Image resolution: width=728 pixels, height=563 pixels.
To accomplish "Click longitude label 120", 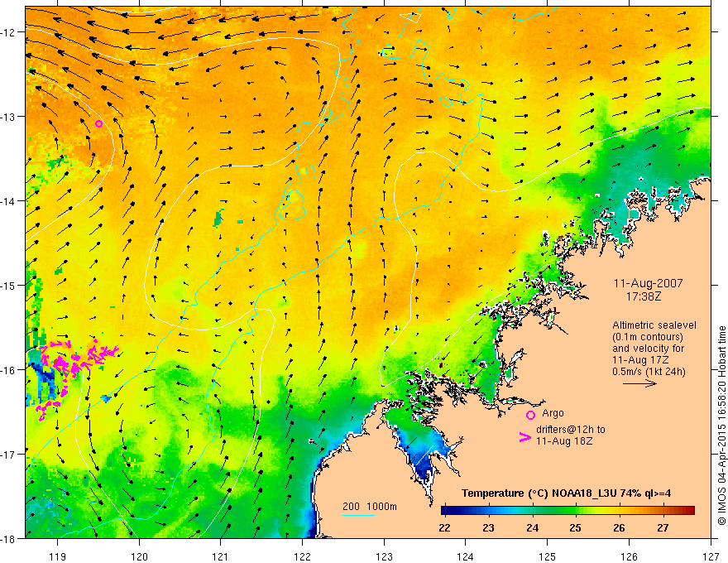I will coord(139,556).
